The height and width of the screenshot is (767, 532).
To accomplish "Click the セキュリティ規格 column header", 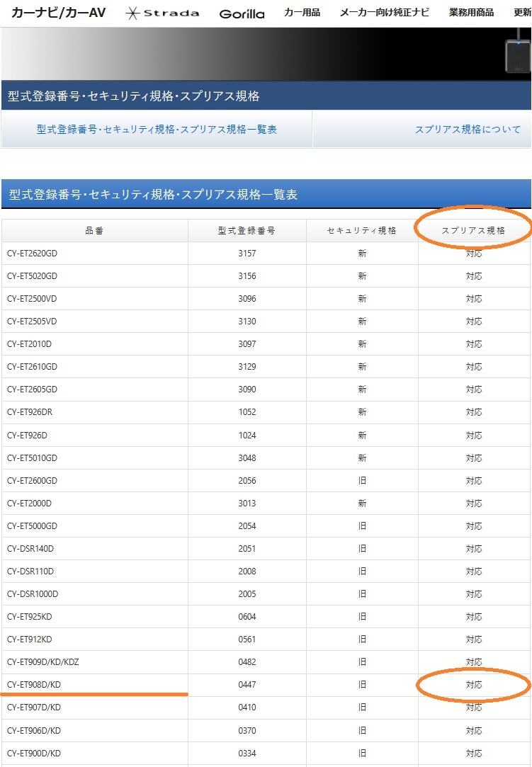I will (362, 231).
